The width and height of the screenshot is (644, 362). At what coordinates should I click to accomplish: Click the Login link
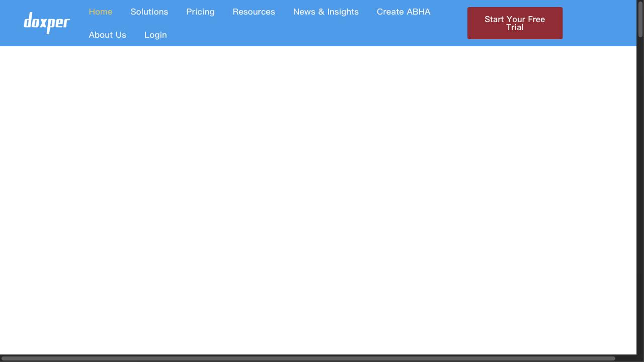155,35
